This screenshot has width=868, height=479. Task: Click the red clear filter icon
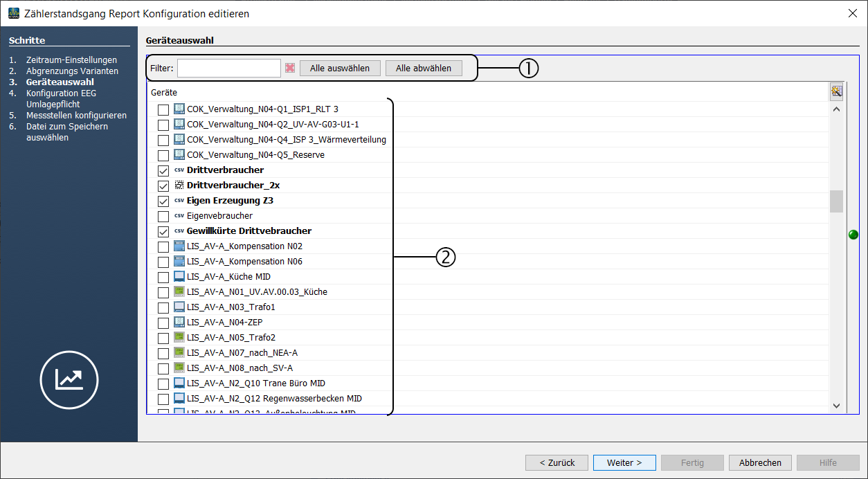coord(290,68)
